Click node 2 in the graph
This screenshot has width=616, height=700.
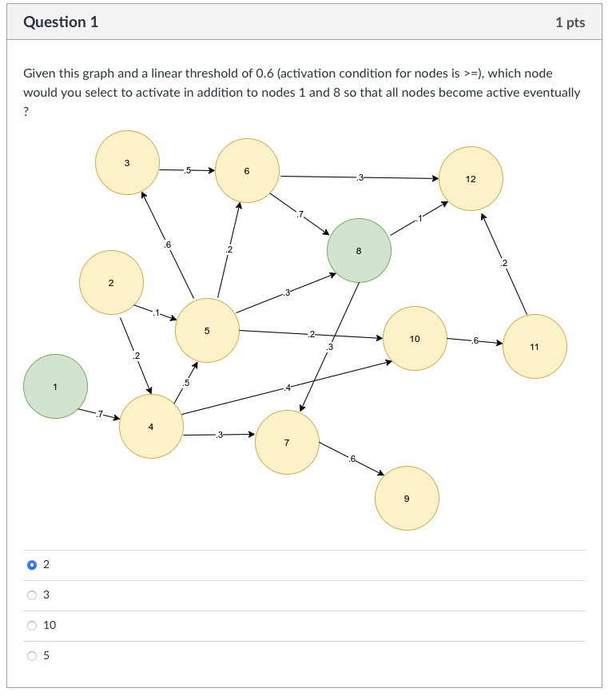(111, 281)
